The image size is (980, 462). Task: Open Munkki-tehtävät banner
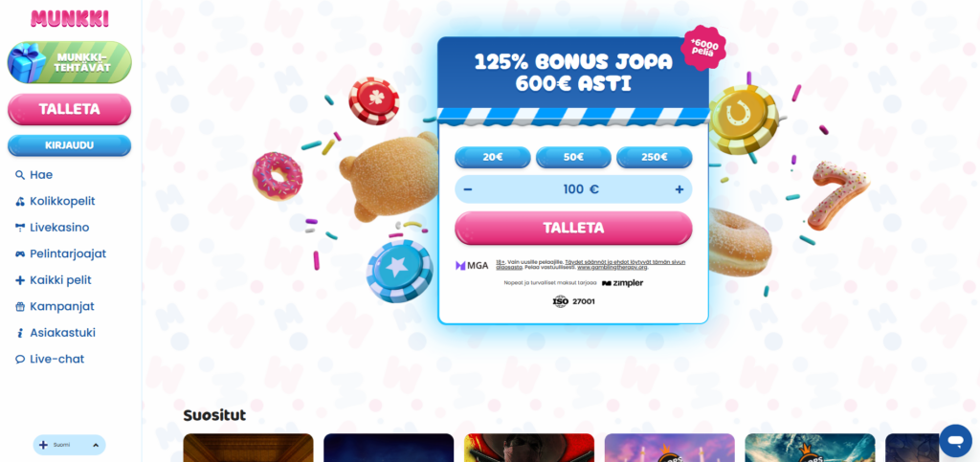[69, 62]
